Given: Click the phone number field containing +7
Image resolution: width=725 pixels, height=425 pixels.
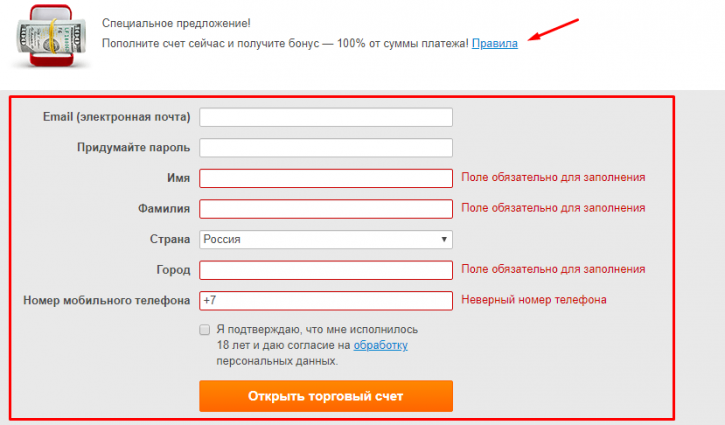Looking at the screenshot, I should tap(326, 301).
